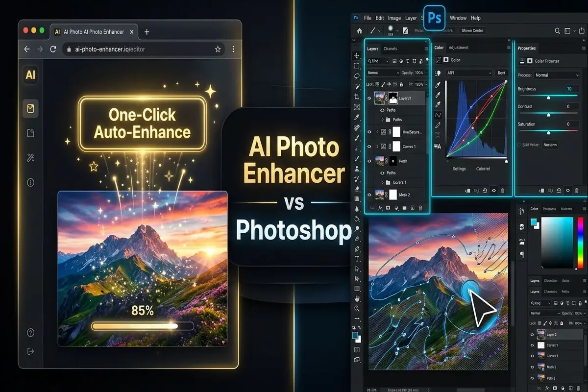Screen dimensions: 588x392
Task: Open the Kind filter dropdown in top Layers panel
Action: point(378,61)
